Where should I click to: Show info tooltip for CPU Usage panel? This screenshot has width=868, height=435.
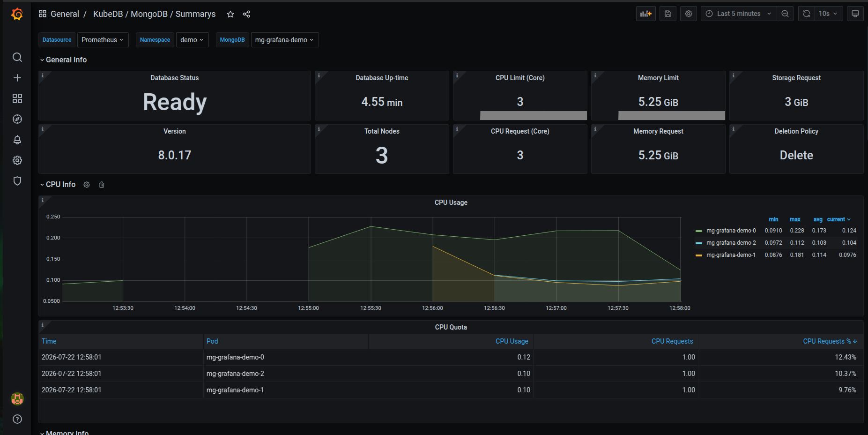(x=43, y=200)
